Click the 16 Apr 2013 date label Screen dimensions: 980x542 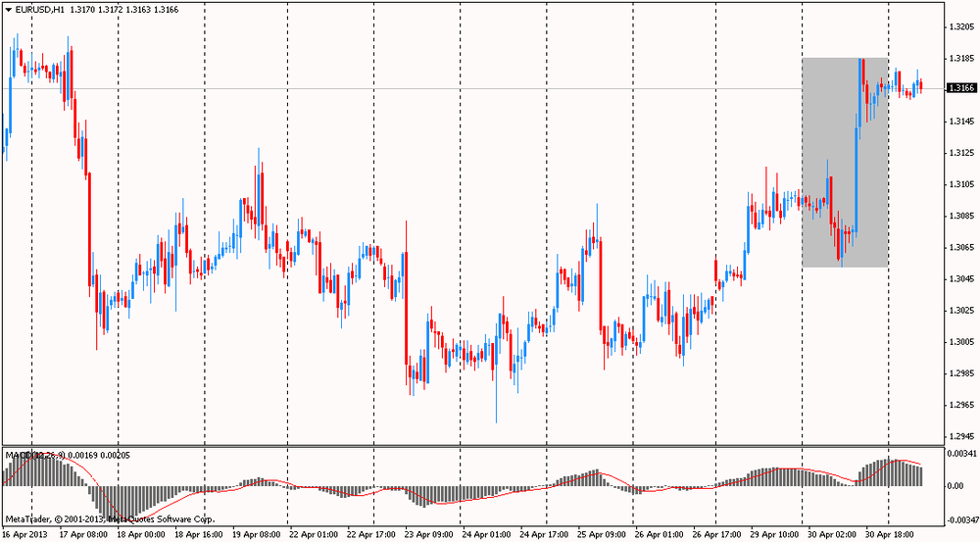pos(24,535)
